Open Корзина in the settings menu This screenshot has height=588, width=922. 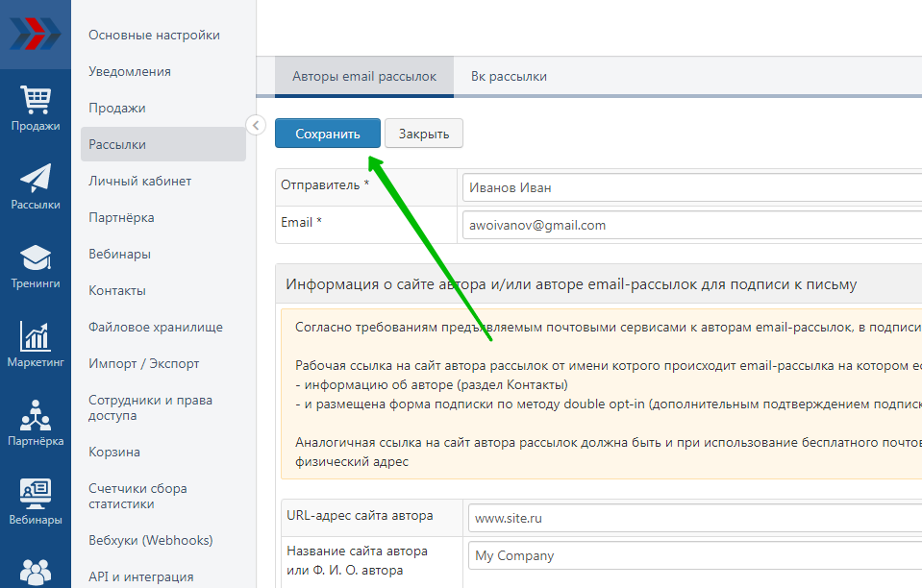[114, 453]
